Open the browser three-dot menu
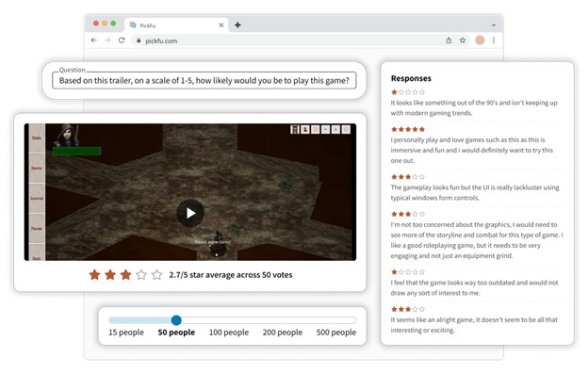 click(494, 41)
